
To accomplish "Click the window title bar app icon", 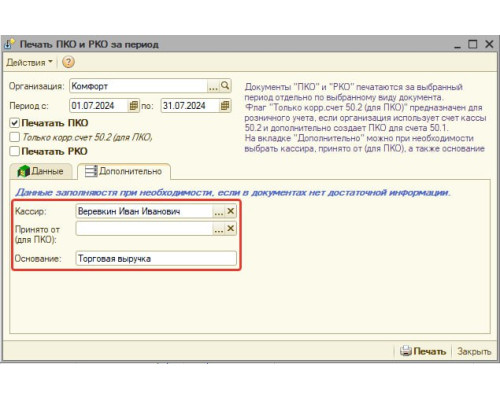I will tap(10, 44).
